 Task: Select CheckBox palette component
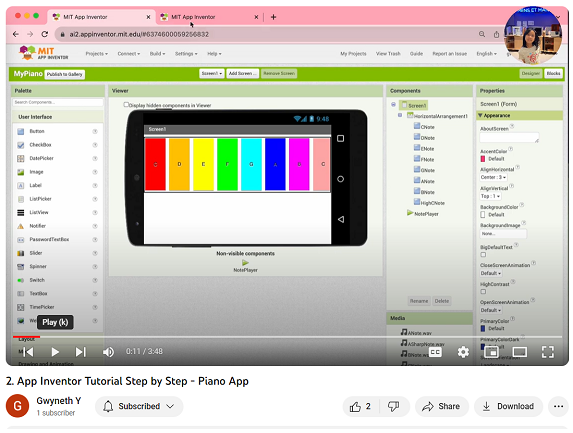[40, 145]
